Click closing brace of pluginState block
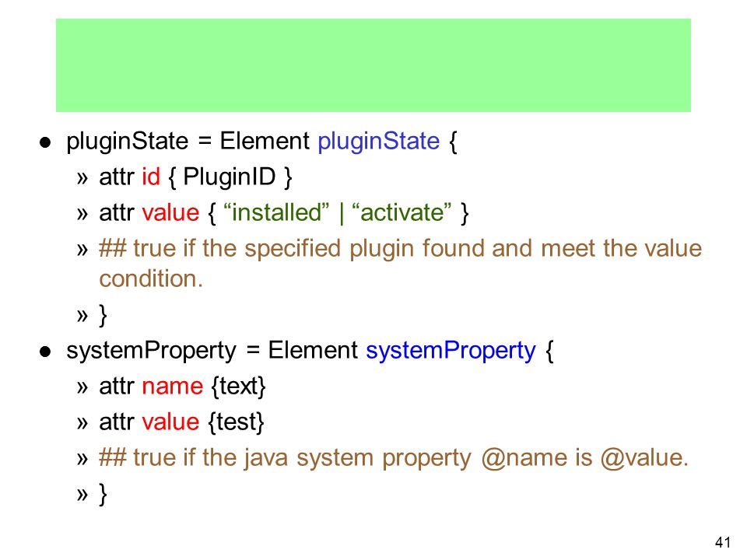The width and height of the screenshot is (747, 560). (x=103, y=315)
